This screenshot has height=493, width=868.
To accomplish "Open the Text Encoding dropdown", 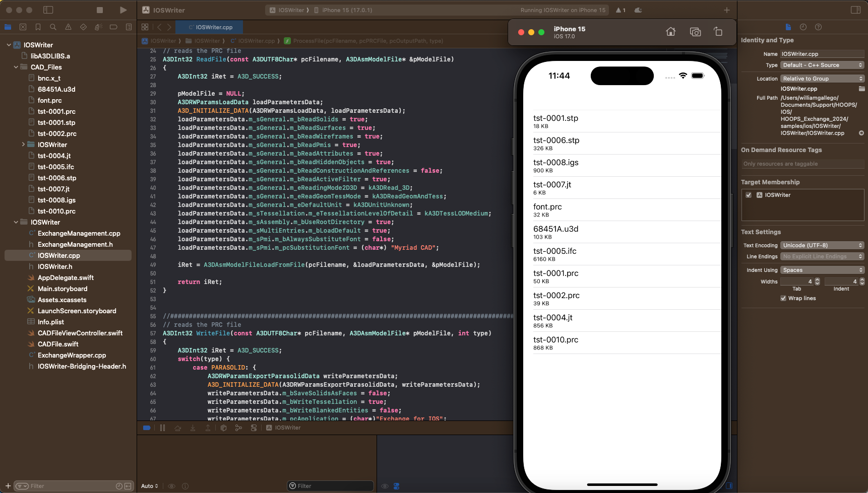I will pyautogui.click(x=822, y=245).
